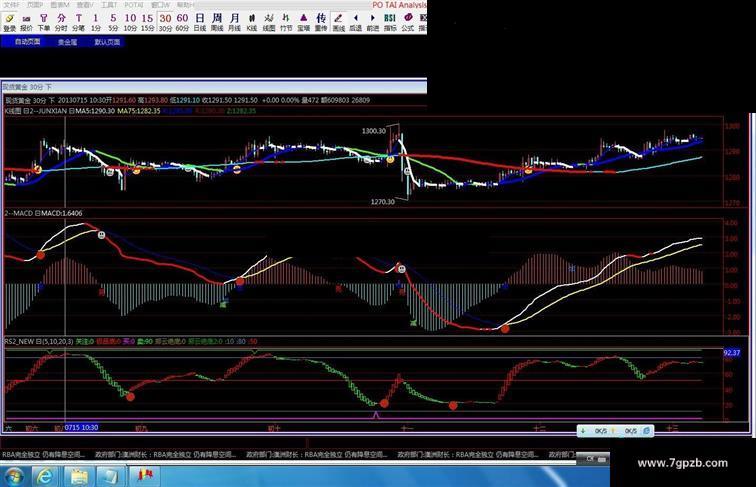
Task: Select the 竹节 bar chart icon
Action: pos(286,21)
